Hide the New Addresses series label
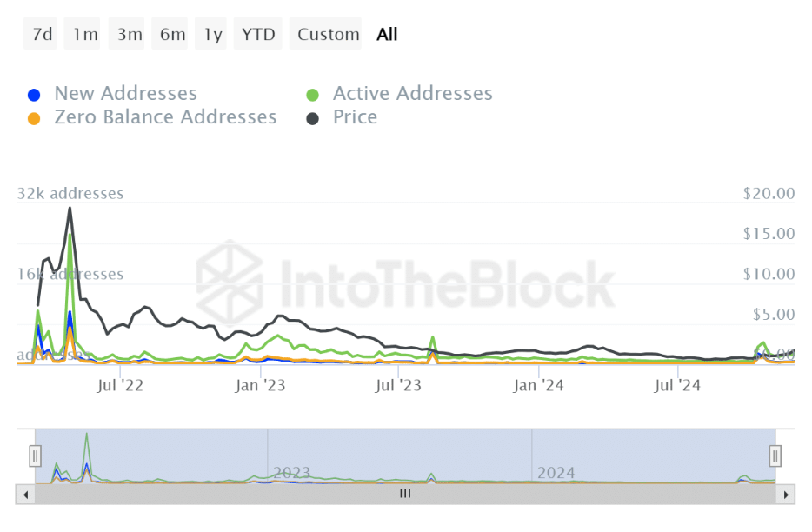The width and height of the screenshot is (812, 532). [126, 93]
